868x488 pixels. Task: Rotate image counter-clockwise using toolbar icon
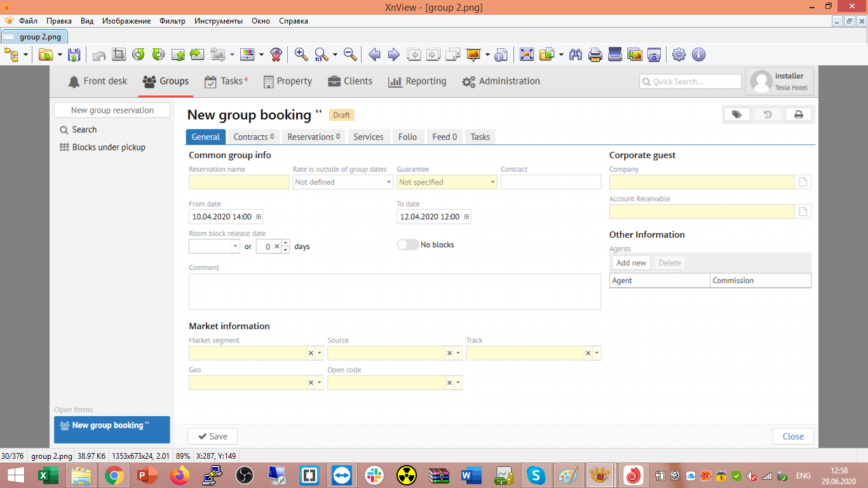pos(139,55)
